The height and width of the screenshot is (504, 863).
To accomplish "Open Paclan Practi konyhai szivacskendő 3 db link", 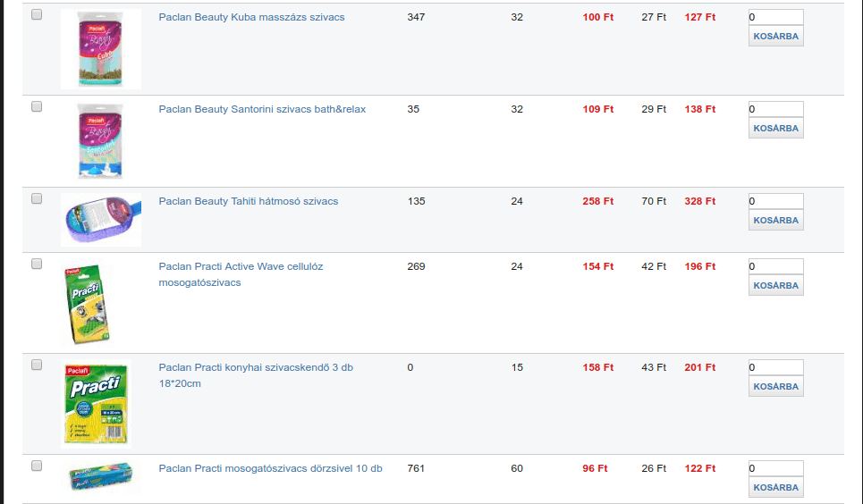I will [x=256, y=375].
